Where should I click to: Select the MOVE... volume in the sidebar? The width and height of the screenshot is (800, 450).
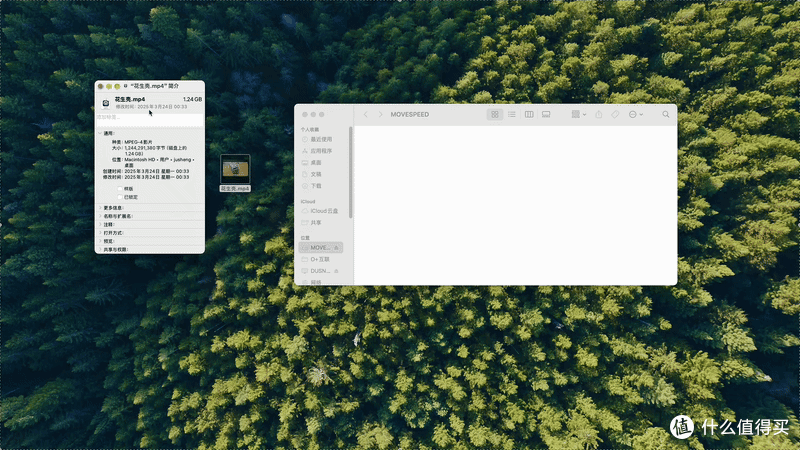click(x=320, y=247)
